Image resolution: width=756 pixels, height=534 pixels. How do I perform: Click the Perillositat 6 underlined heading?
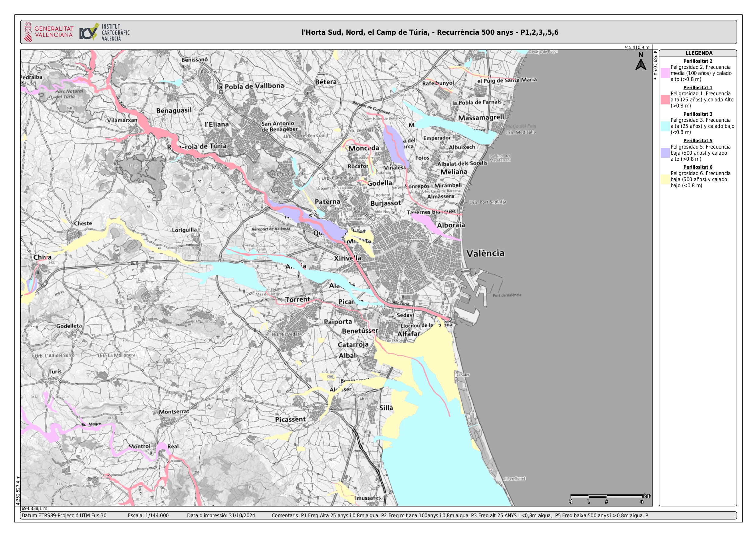[698, 167]
